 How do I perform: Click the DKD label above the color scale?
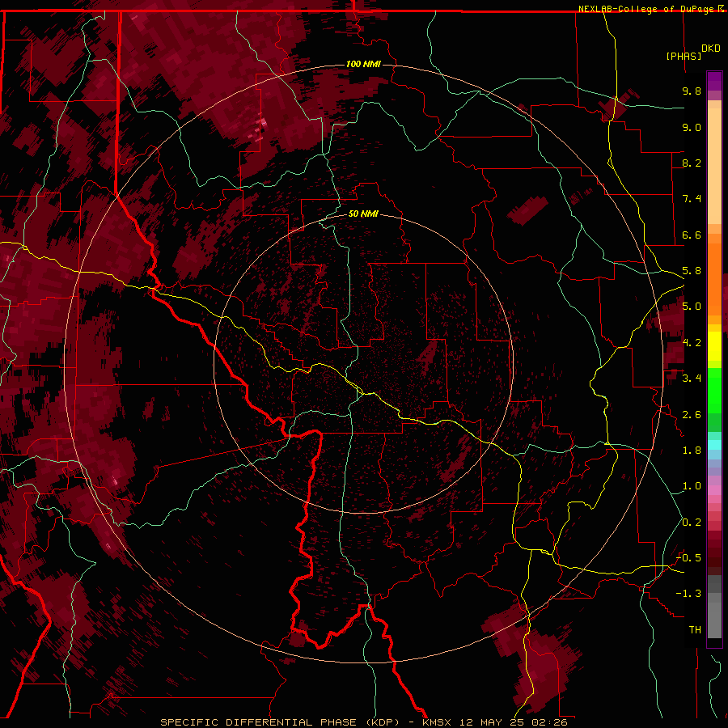tap(711, 49)
